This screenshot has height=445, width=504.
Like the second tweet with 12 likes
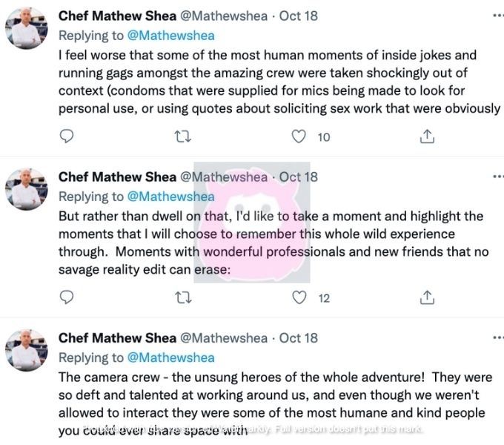pyautogui.click(x=299, y=297)
